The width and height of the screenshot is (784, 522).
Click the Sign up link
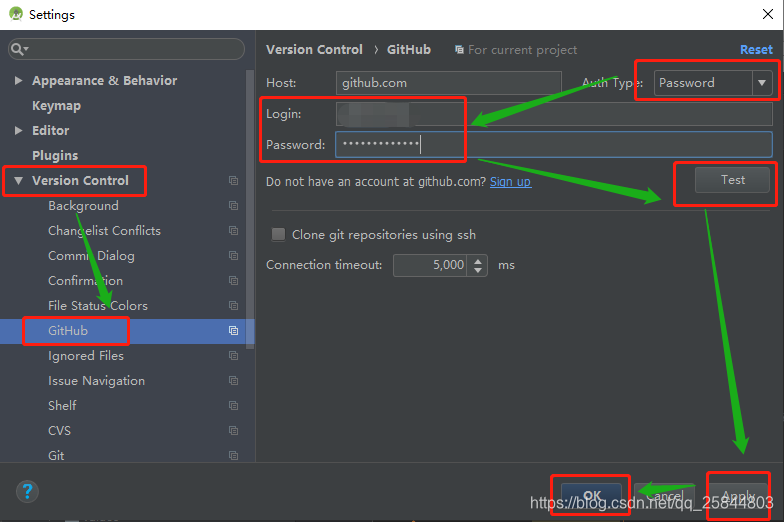click(x=510, y=182)
